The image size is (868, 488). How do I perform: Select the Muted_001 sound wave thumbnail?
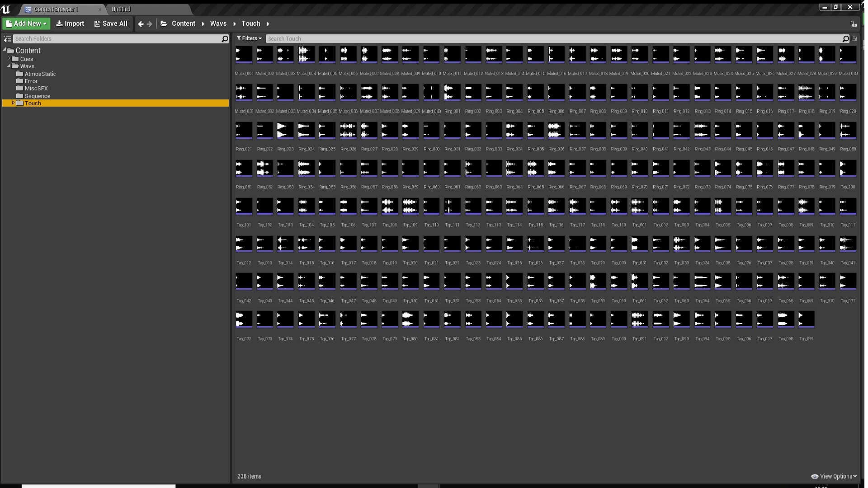244,55
